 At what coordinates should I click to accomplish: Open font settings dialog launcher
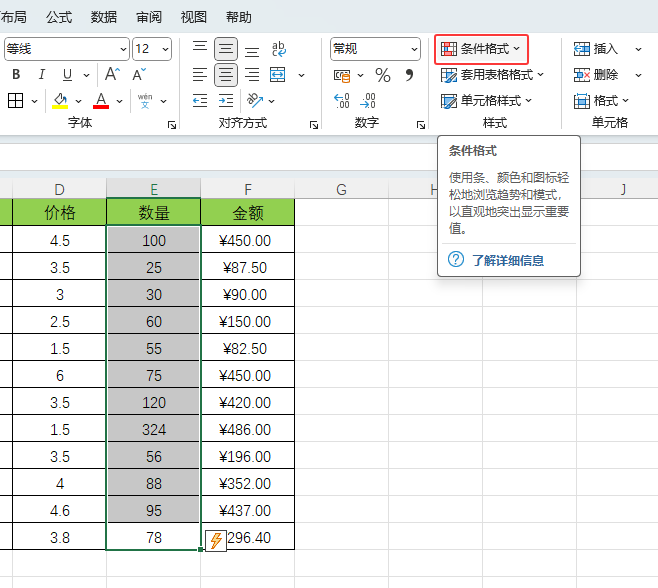tap(172, 125)
